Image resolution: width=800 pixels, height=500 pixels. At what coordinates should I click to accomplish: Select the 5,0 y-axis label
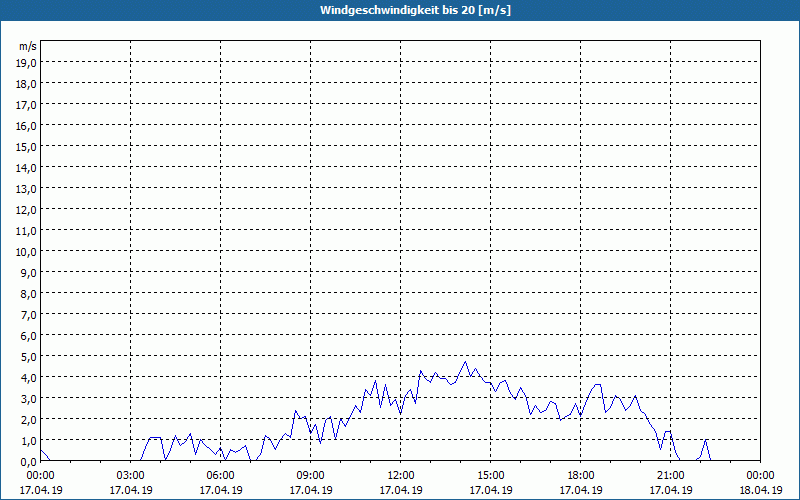click(29, 357)
